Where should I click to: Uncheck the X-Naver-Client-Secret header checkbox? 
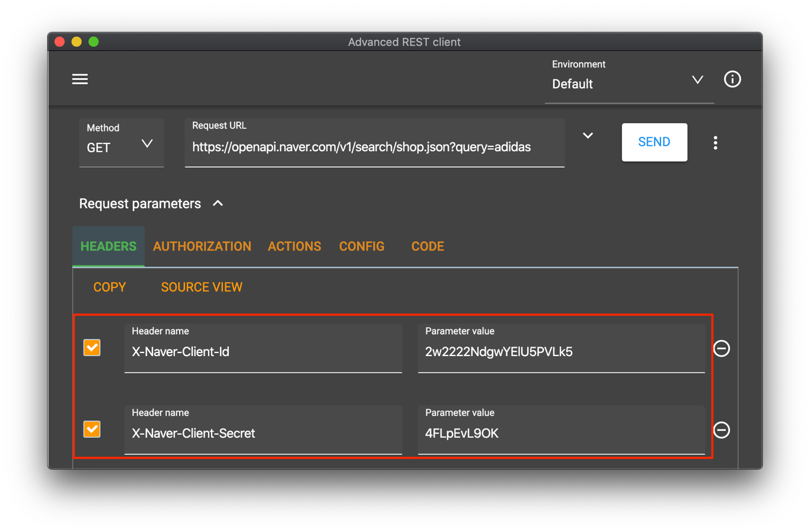pos(92,429)
